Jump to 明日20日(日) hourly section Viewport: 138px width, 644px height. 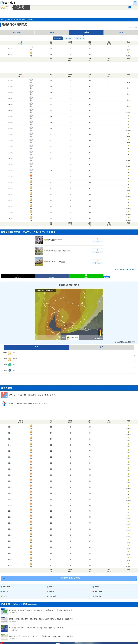tap(68, 38)
